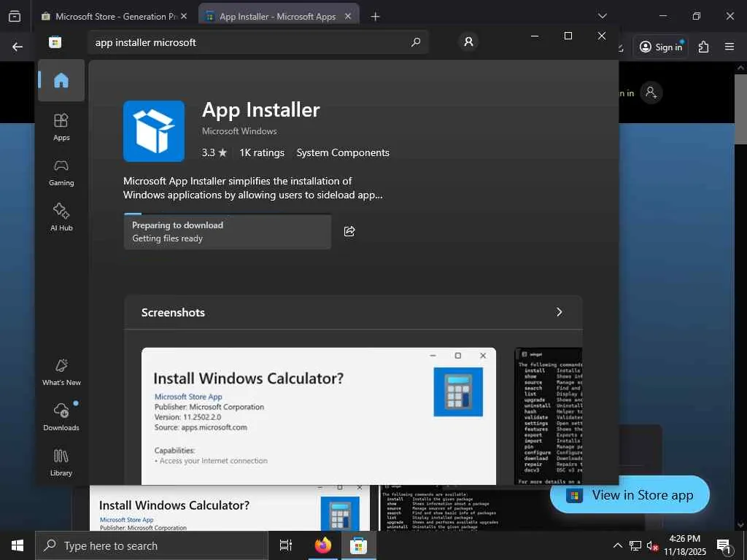Open the notification center icon
This screenshot has width=747, height=560.
[x=724, y=546]
